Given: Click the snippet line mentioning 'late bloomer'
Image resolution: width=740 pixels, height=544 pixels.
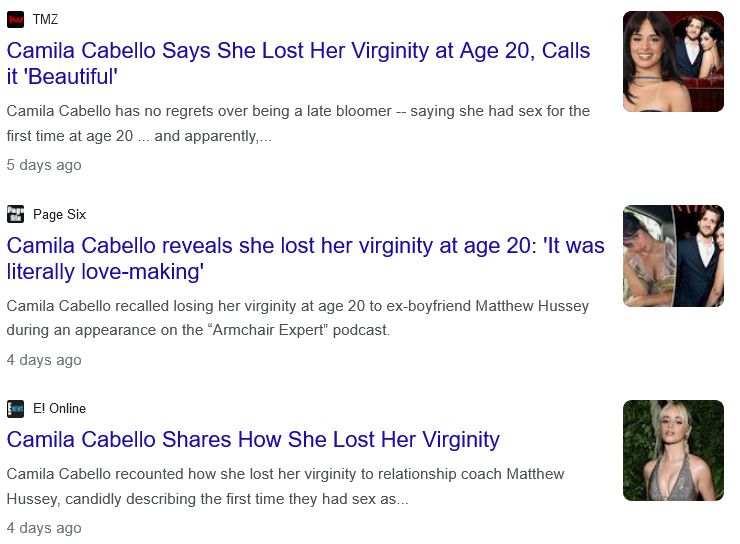Looking at the screenshot, I should [x=298, y=110].
